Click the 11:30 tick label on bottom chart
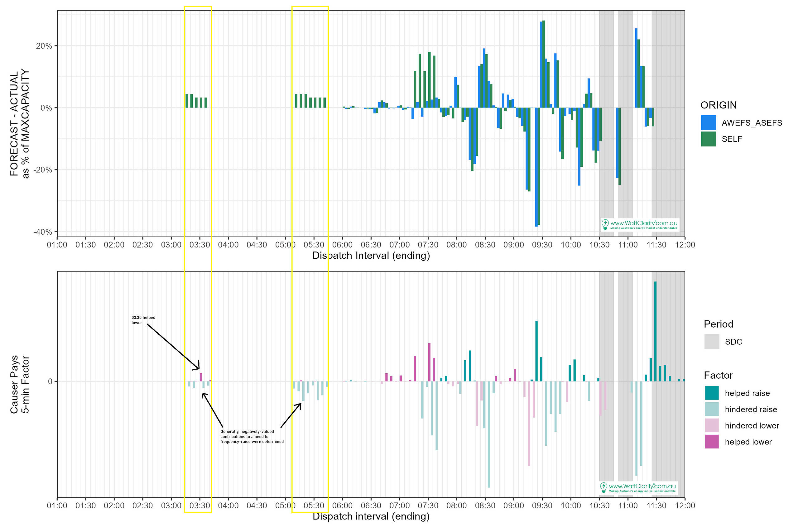 click(x=656, y=506)
